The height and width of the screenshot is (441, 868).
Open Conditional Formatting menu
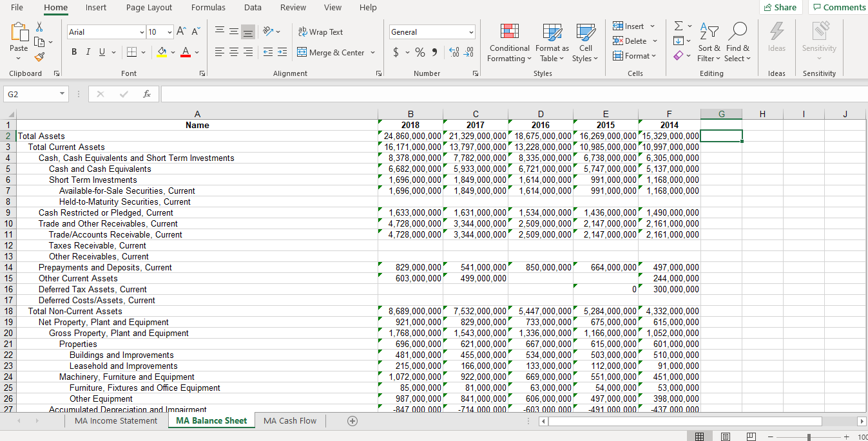510,42
